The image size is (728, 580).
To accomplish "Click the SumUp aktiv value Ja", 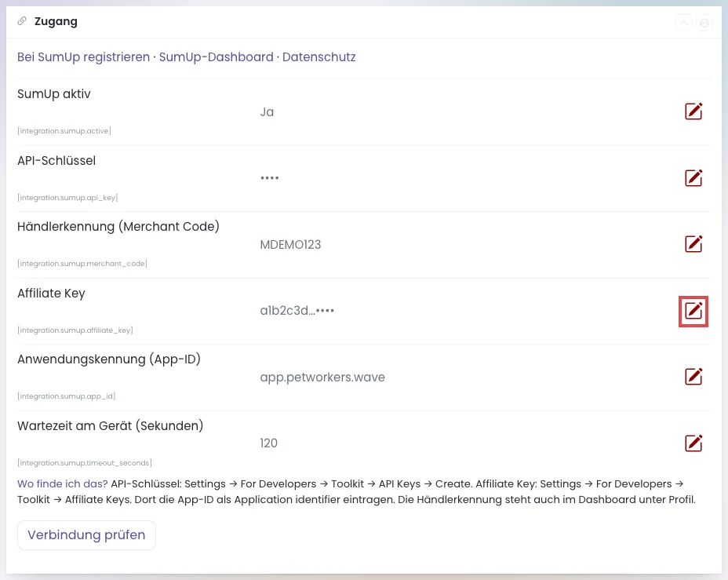I will point(267,112).
